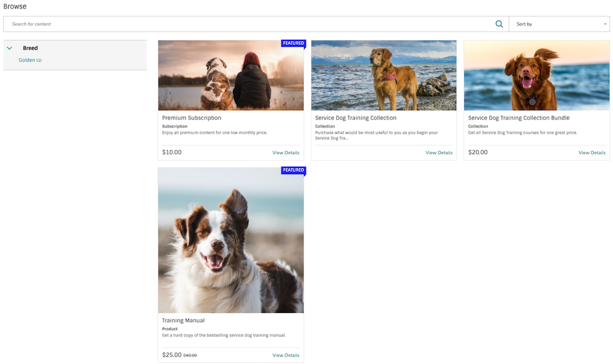View Details for Service Dog Training Collection

click(x=439, y=152)
